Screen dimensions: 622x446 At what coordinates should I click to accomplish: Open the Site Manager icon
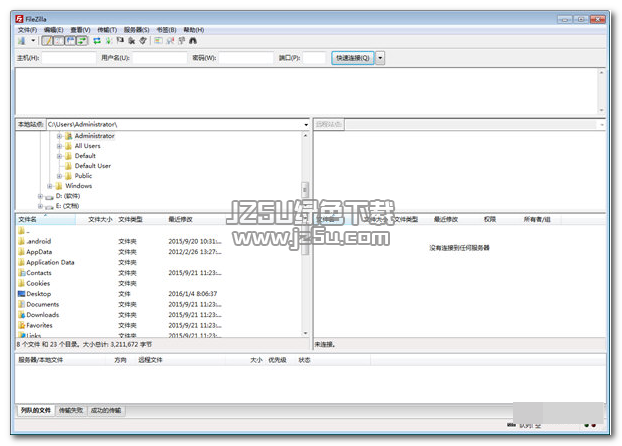pos(21,40)
